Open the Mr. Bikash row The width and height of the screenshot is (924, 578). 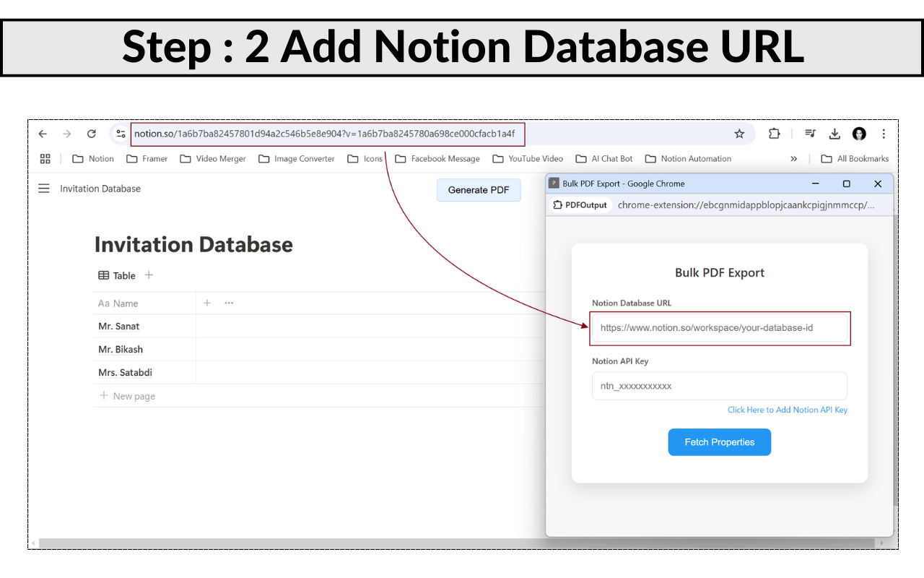pos(121,350)
